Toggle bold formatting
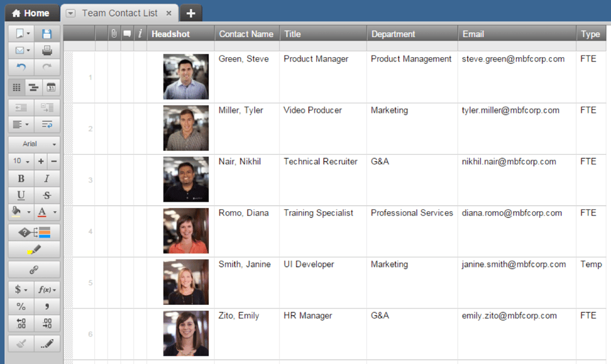The width and height of the screenshot is (611, 364). pyautogui.click(x=20, y=178)
